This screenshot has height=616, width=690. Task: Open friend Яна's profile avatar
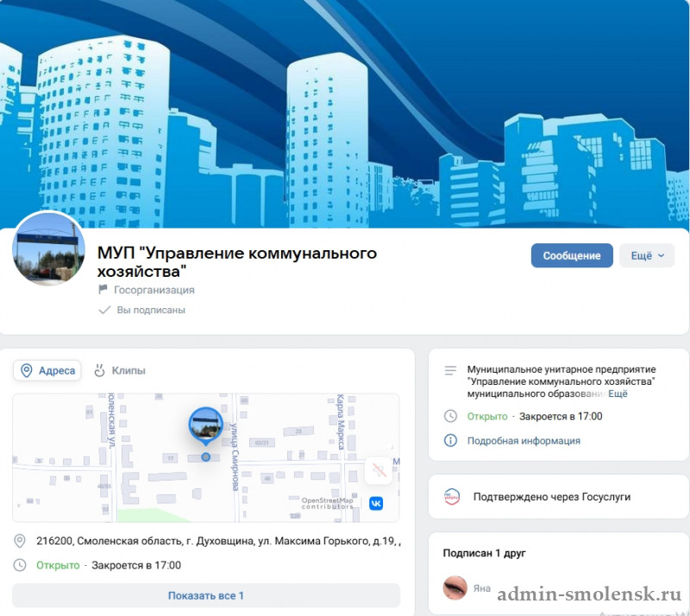pyautogui.click(x=455, y=588)
